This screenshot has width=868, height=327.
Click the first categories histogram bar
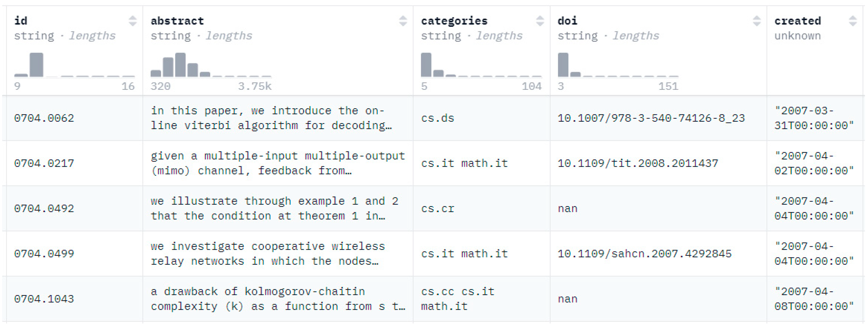click(426, 65)
